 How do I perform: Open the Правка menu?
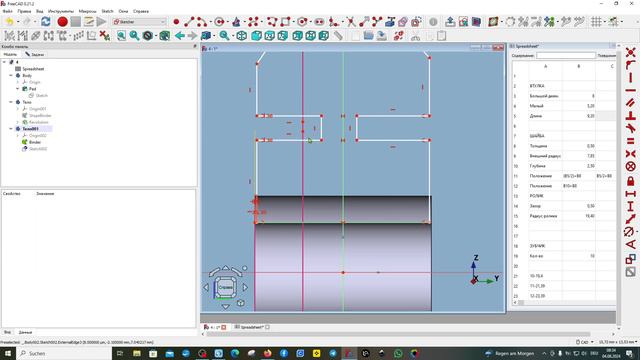click(x=24, y=11)
